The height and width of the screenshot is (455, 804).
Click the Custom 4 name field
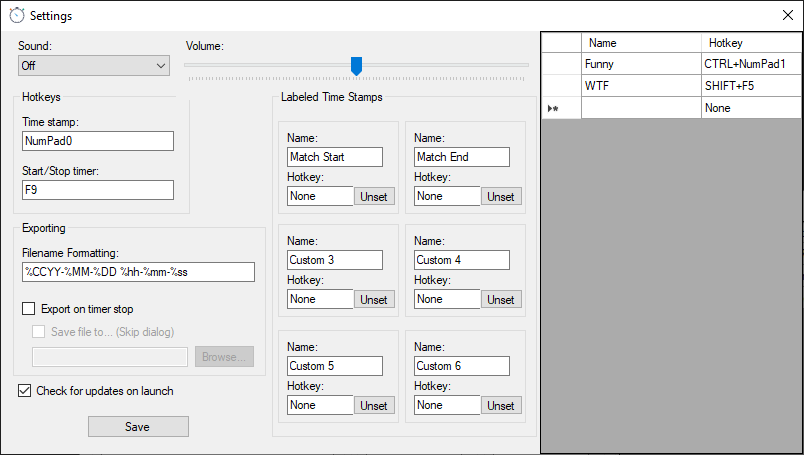(x=462, y=260)
